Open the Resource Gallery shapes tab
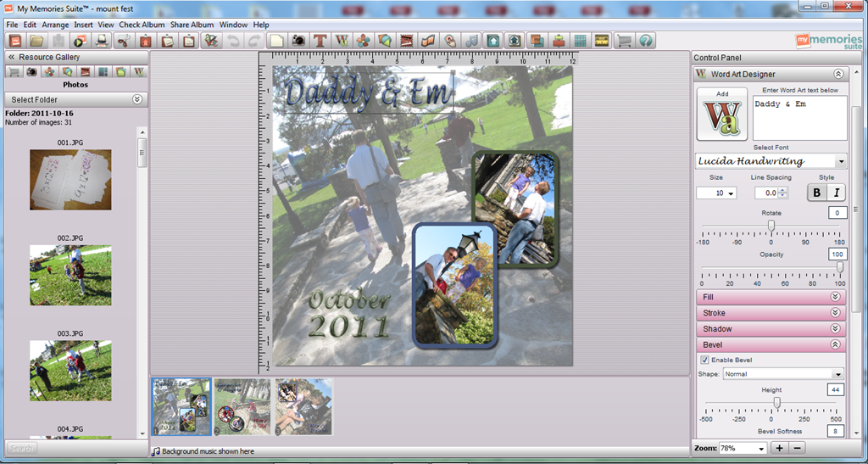The image size is (868, 464). tap(68, 72)
